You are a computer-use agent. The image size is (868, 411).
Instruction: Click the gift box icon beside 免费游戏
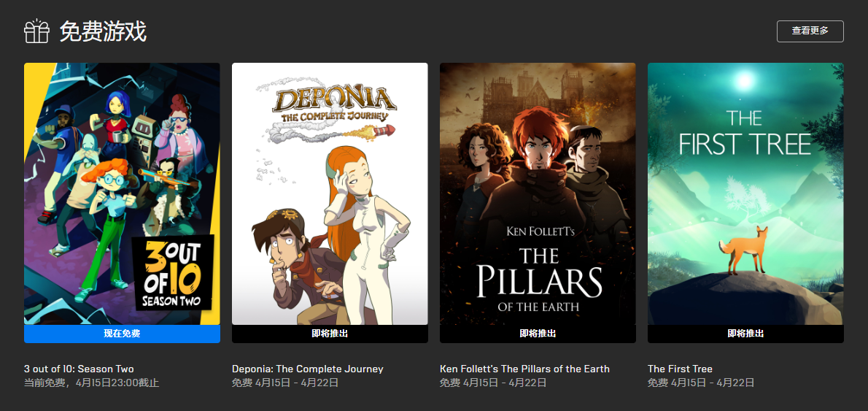[x=36, y=31]
